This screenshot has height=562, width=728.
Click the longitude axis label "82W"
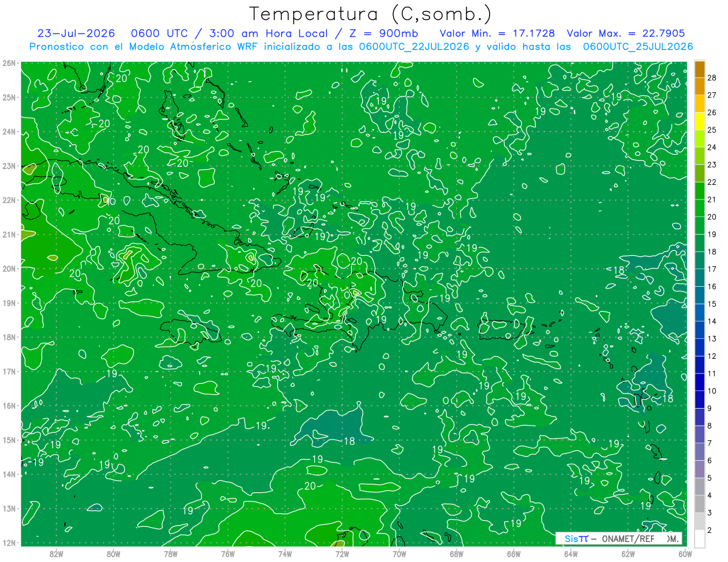click(56, 554)
